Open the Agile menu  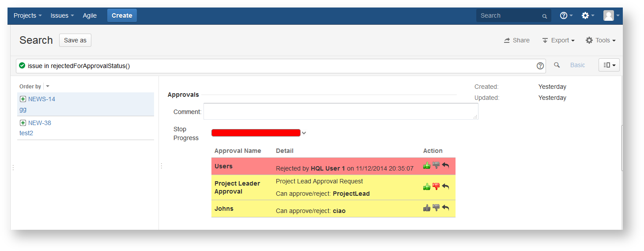(x=90, y=15)
